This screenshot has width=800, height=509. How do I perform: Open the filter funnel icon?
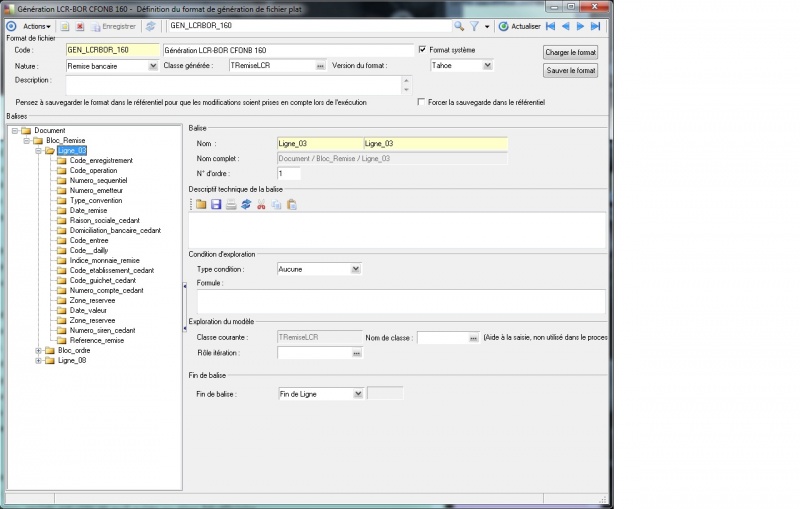pos(474,26)
